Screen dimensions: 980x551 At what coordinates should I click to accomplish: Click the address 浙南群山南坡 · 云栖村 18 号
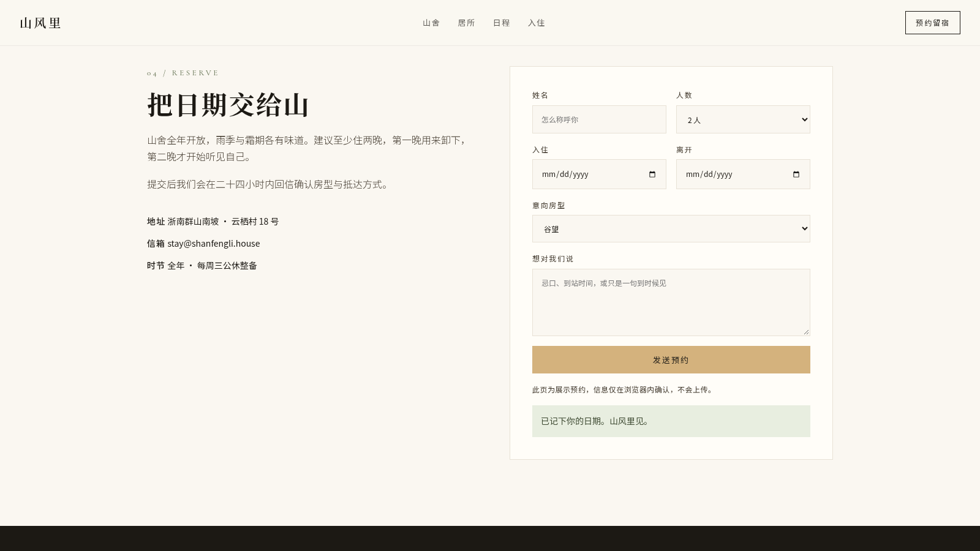click(223, 222)
